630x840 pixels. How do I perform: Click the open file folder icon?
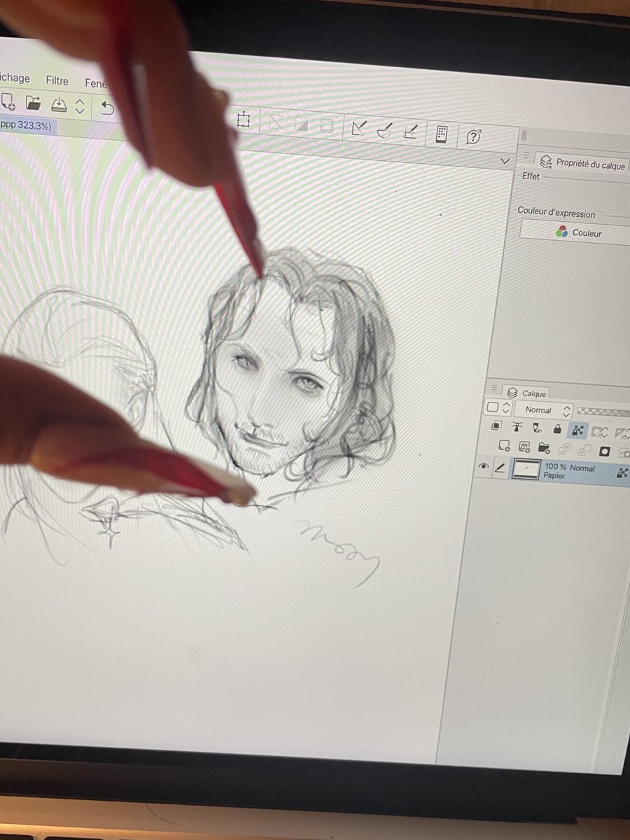(x=33, y=102)
